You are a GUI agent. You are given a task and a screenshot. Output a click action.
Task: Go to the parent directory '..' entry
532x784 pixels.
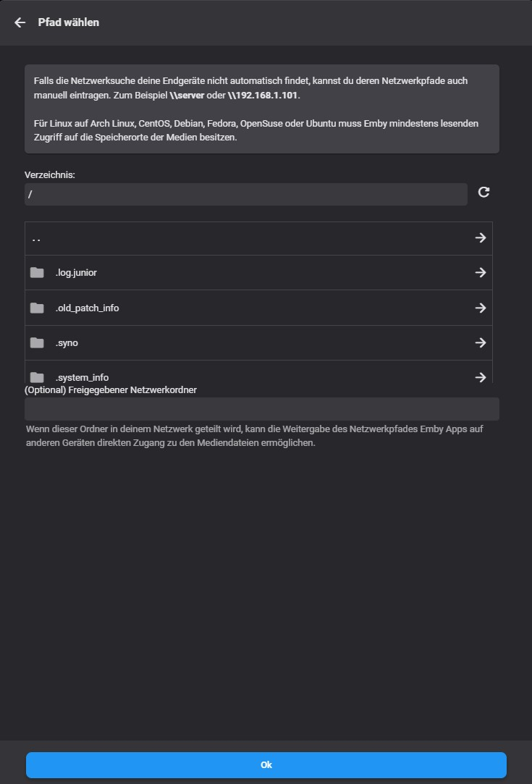pos(36,238)
